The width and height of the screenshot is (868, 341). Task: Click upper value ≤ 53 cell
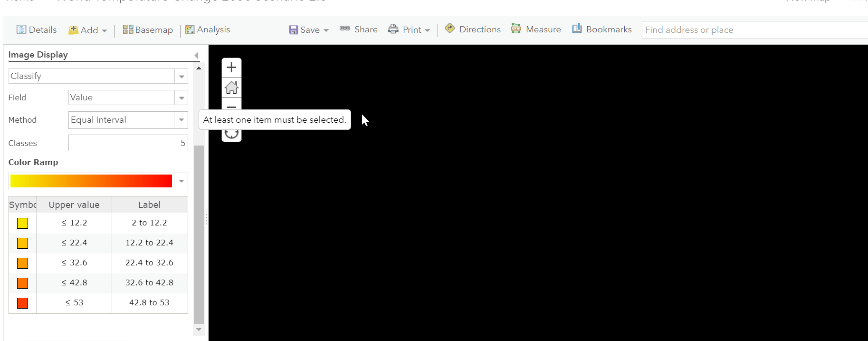coord(74,302)
